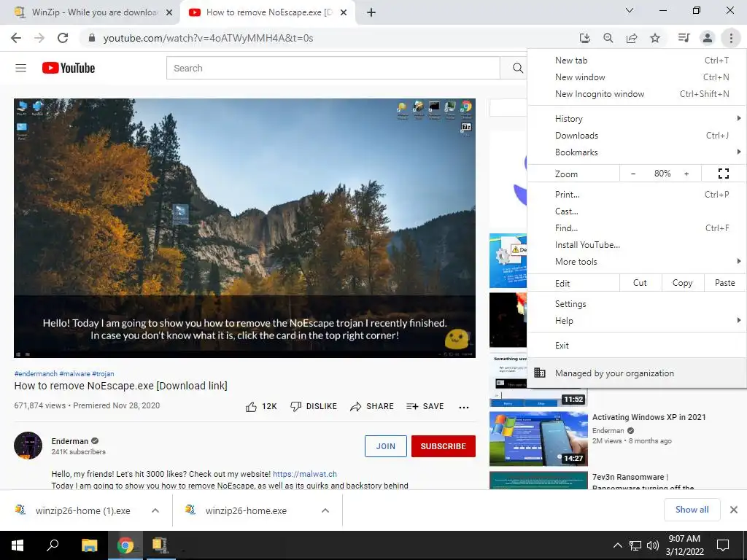
Task: Click SAVE to playlist button
Action: point(425,406)
